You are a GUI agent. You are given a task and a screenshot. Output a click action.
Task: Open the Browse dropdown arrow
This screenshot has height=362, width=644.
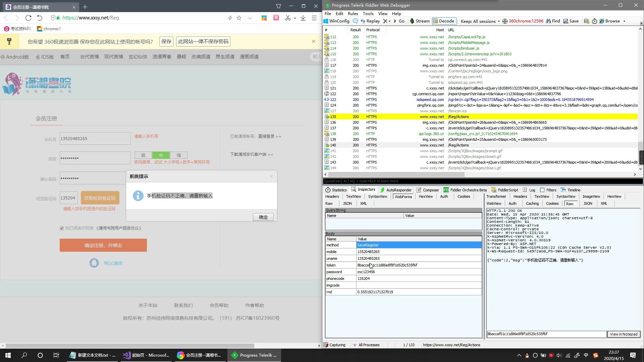click(x=624, y=21)
